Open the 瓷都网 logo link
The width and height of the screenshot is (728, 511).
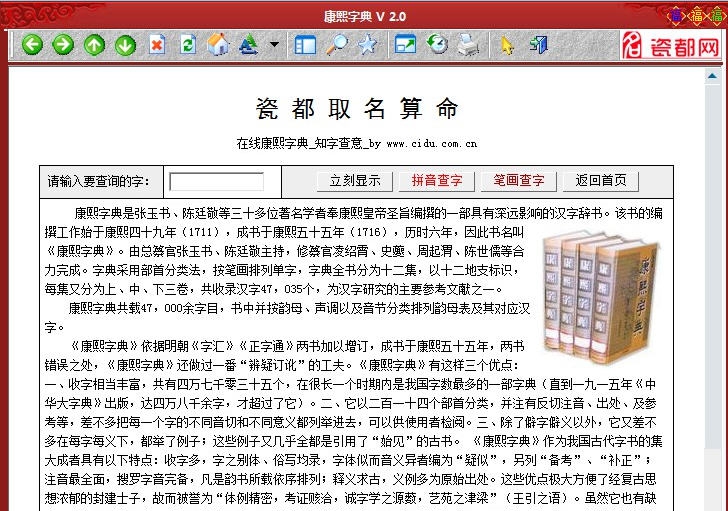pos(671,45)
